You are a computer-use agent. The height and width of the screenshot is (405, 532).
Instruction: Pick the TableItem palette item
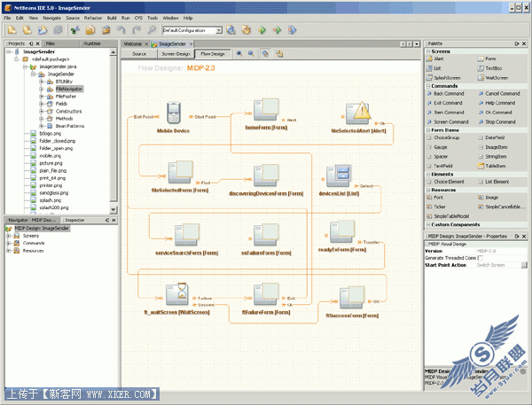coord(492,166)
